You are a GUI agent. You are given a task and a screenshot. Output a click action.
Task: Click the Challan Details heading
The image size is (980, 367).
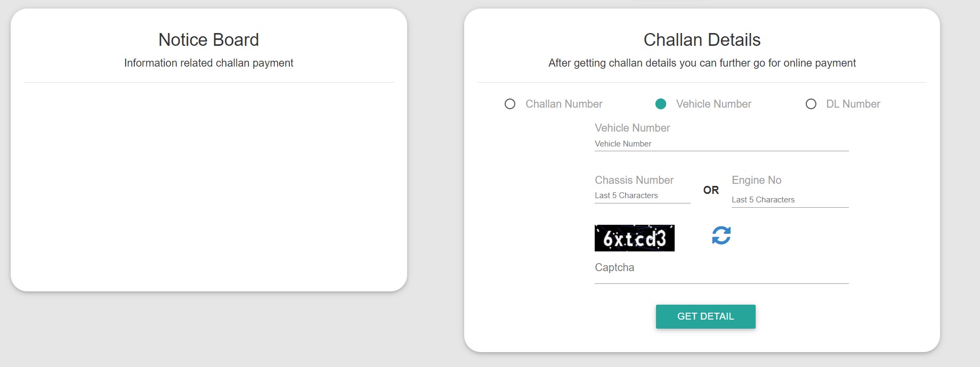coord(702,40)
